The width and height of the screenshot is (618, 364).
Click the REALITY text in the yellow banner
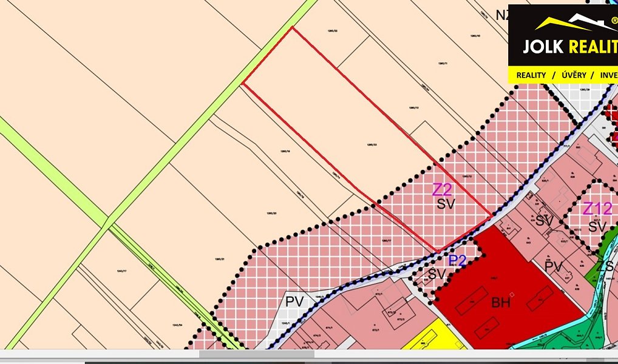pos(531,75)
